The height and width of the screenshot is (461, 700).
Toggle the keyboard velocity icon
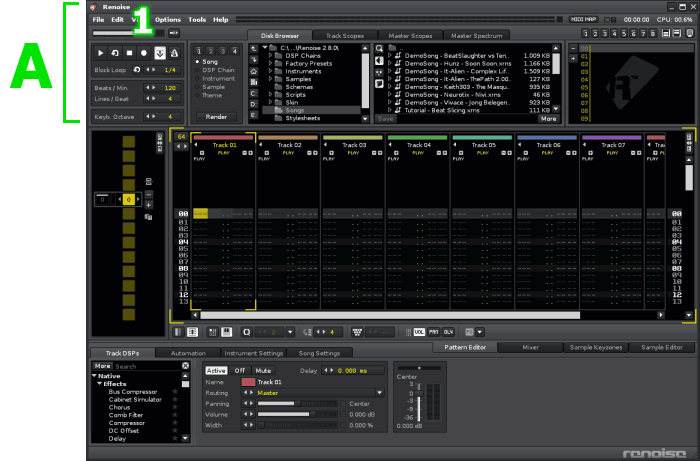coord(357,332)
